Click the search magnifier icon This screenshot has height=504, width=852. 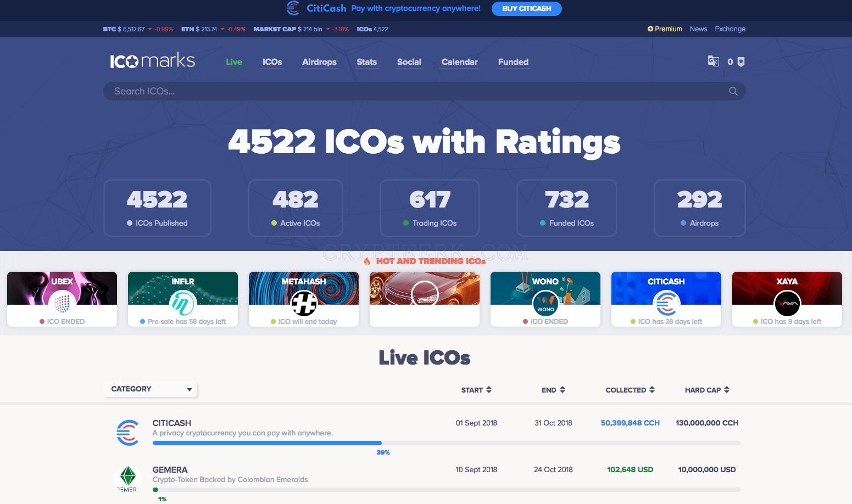tap(733, 91)
